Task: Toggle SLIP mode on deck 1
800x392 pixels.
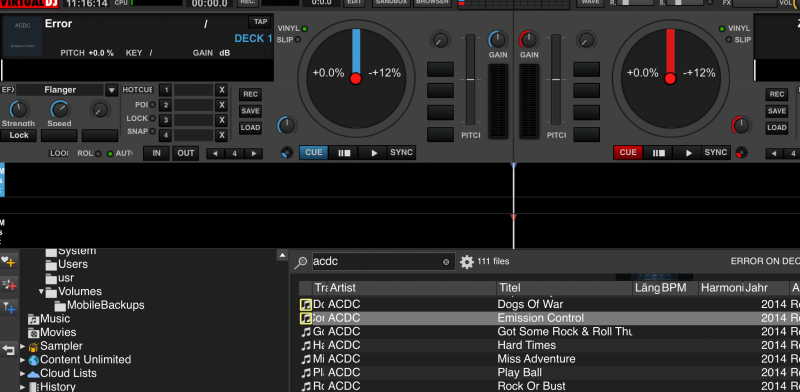Action: click(298, 40)
